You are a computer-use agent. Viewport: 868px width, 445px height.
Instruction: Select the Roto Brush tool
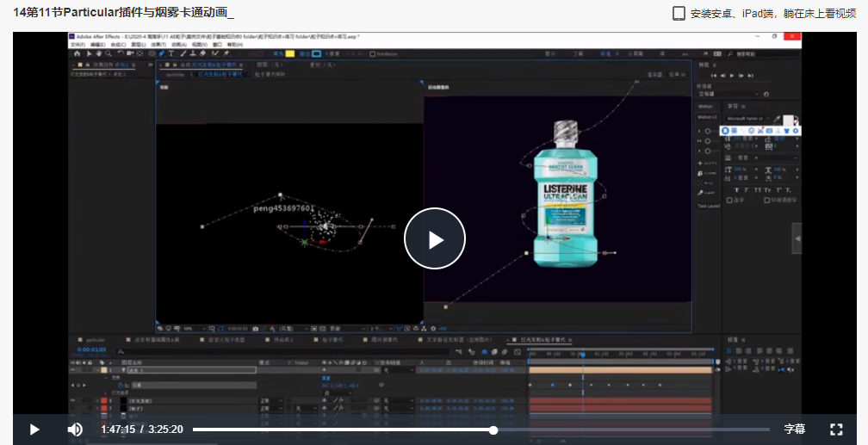click(x=214, y=53)
